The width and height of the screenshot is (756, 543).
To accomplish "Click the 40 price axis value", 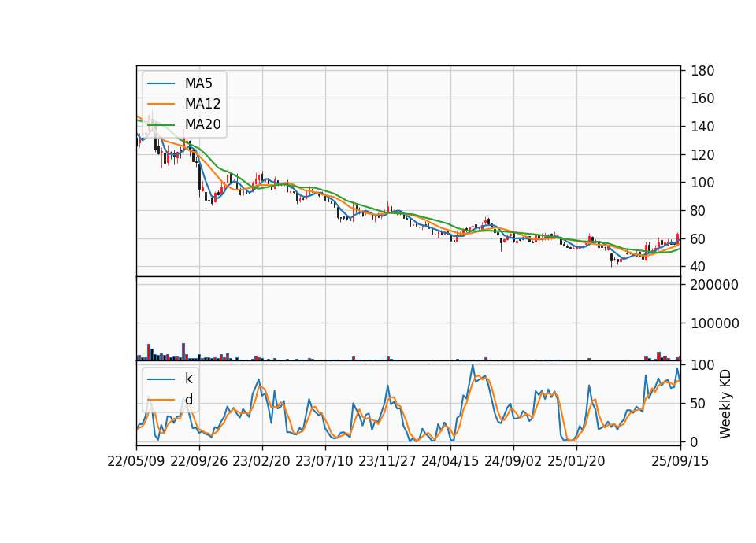I will [x=699, y=267].
